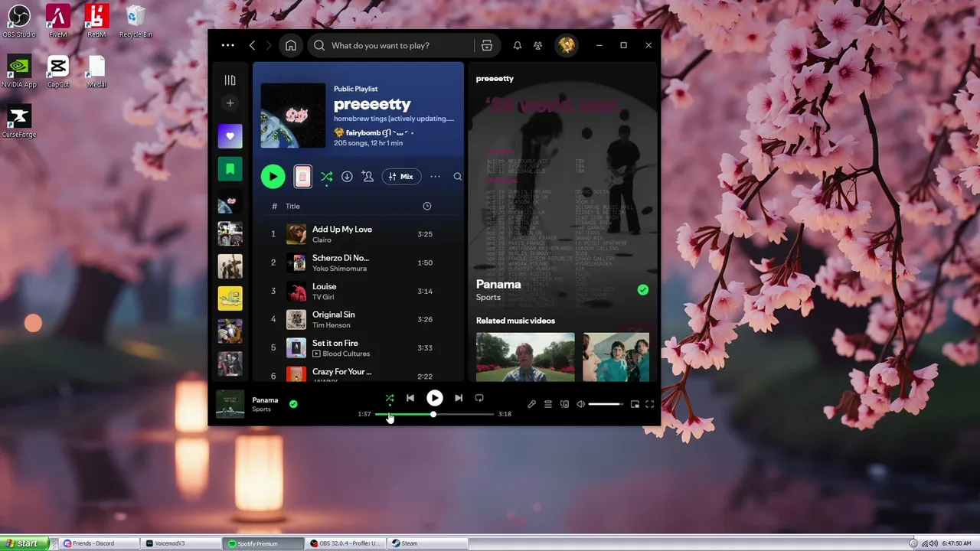The width and height of the screenshot is (980, 551).
Task: Open the profile avatar menu
Action: pyautogui.click(x=567, y=45)
